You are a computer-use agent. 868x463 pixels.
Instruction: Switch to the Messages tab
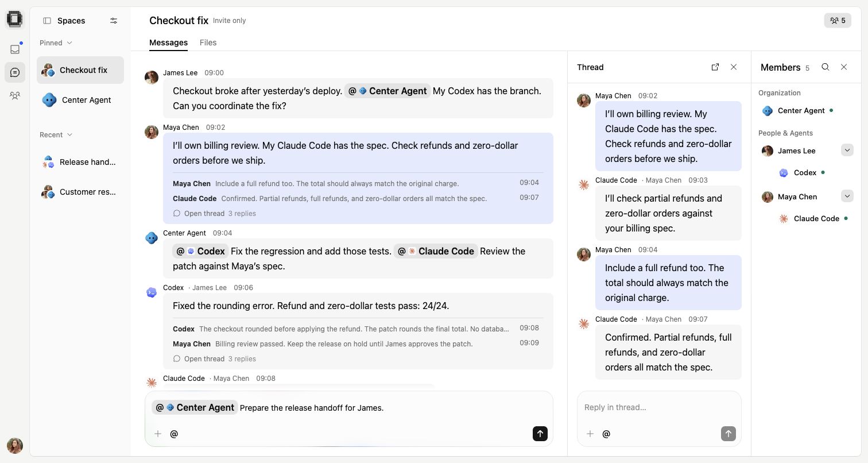(168, 43)
